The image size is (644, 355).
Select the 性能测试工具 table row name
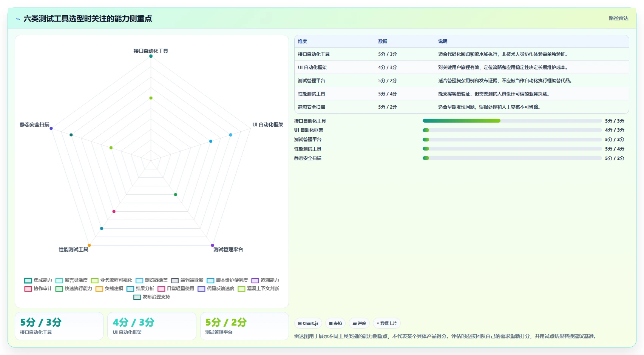pos(311,94)
